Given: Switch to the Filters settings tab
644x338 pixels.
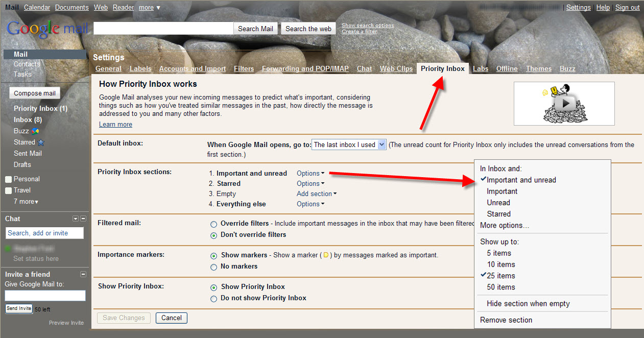Looking at the screenshot, I should click(244, 69).
